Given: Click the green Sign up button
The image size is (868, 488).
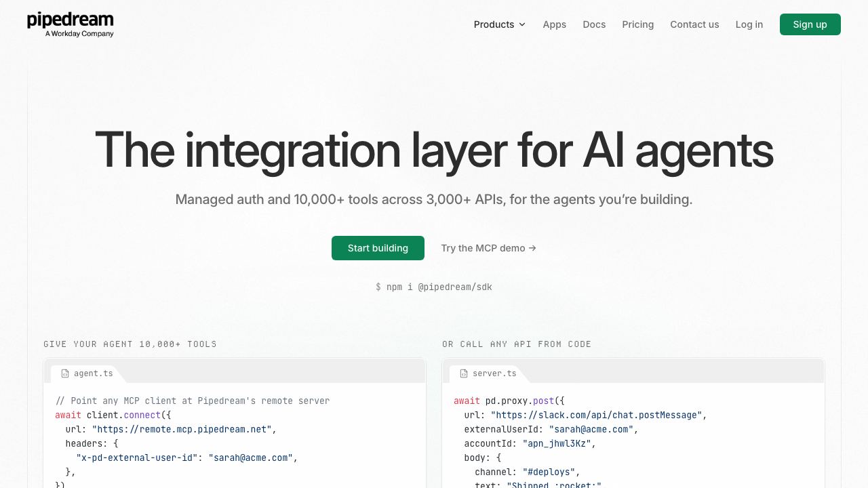Looking at the screenshot, I should (810, 24).
